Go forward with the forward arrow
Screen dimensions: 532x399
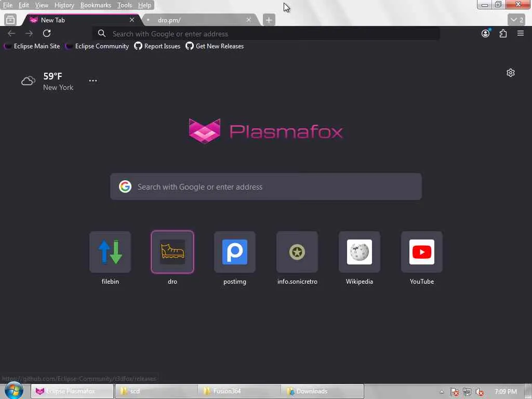point(29,33)
